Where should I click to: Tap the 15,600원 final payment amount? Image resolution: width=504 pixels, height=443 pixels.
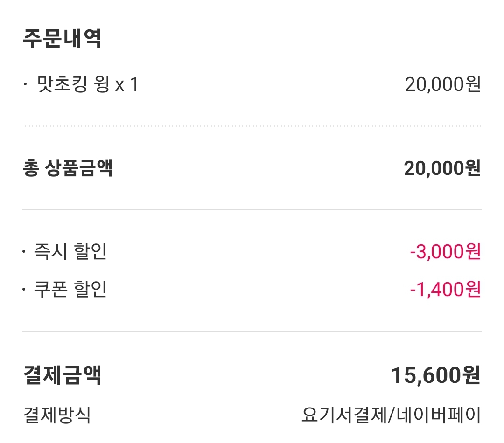[436, 375]
